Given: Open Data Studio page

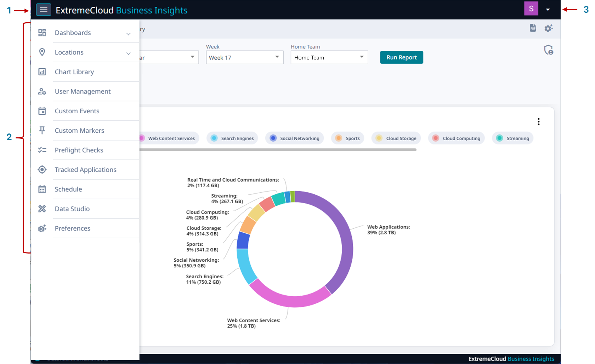Looking at the screenshot, I should pyautogui.click(x=85, y=209).
